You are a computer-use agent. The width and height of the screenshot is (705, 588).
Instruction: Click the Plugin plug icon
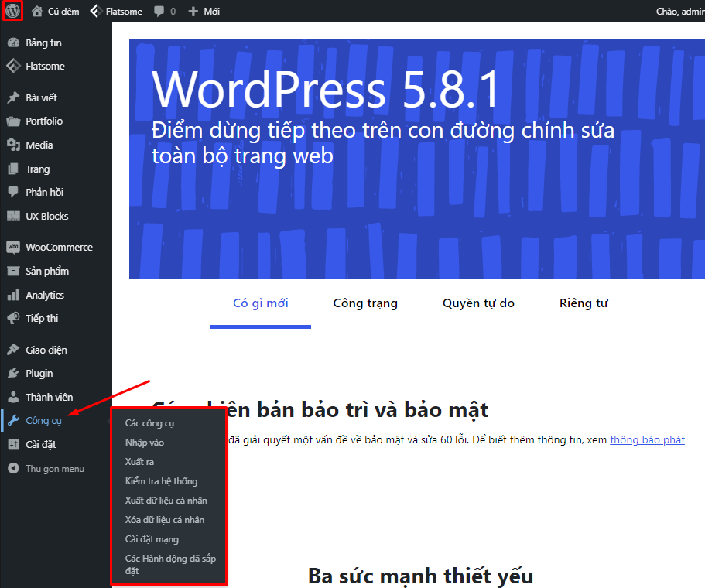13,373
